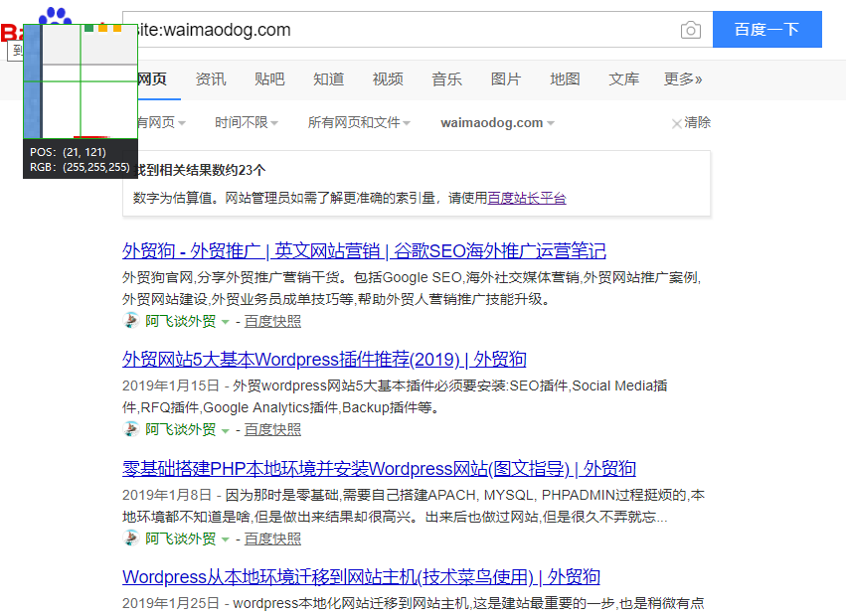Open 百度快照 for the Wordpress插件 result
846x616 pixels.
272,430
